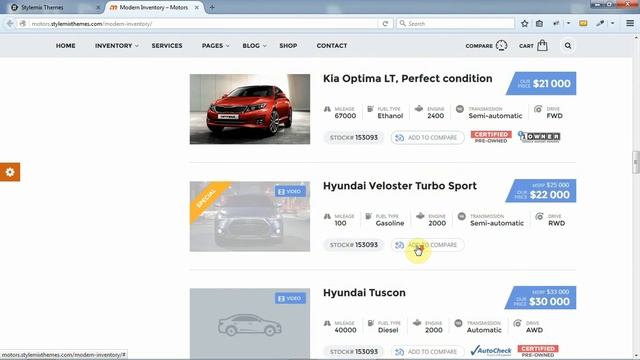Click the mileage value 67000
Screen dimensions: 640x360
345,116
